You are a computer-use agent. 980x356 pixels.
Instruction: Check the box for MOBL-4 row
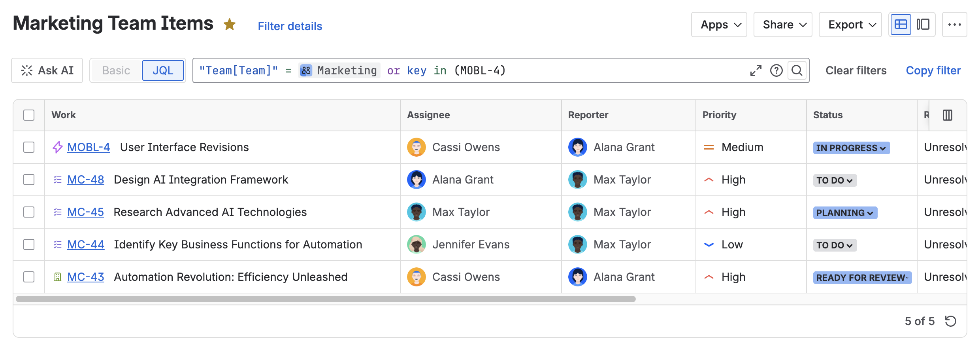[x=29, y=147]
